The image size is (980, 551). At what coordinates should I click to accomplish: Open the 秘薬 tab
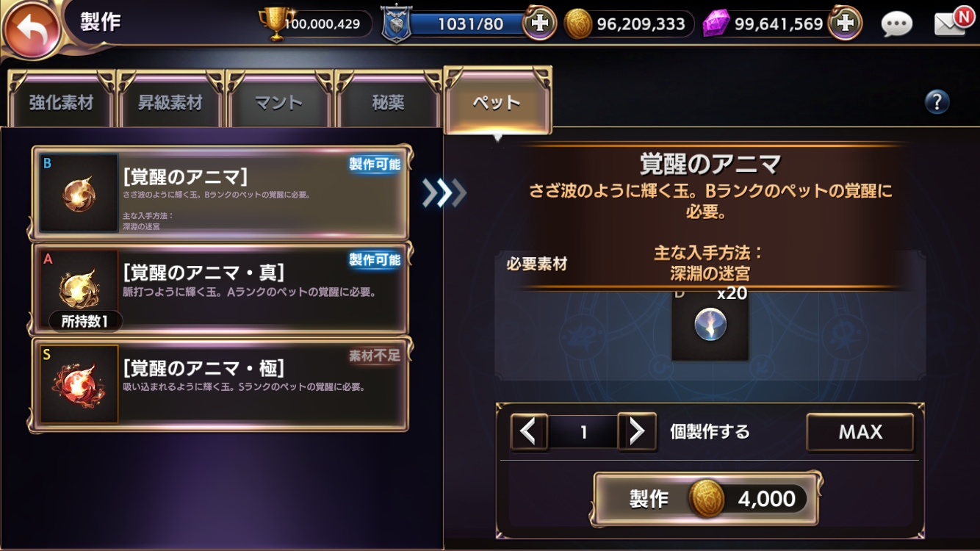pyautogui.click(x=388, y=101)
